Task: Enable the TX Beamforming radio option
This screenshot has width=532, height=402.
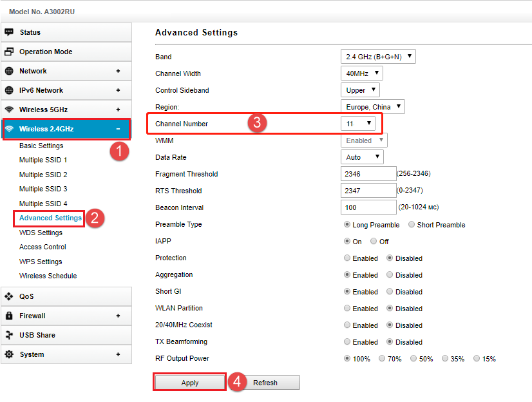Action: (348, 342)
